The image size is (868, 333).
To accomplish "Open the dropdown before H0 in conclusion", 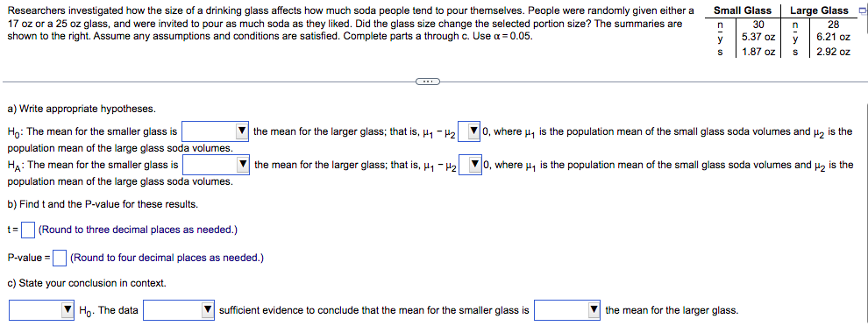I will (x=42, y=310).
